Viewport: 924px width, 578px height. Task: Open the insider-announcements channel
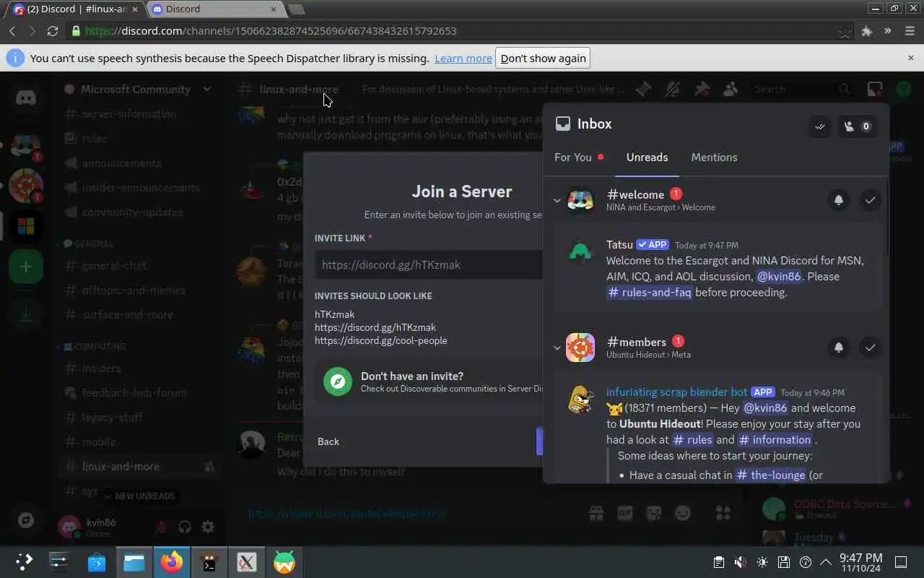pyautogui.click(x=139, y=188)
